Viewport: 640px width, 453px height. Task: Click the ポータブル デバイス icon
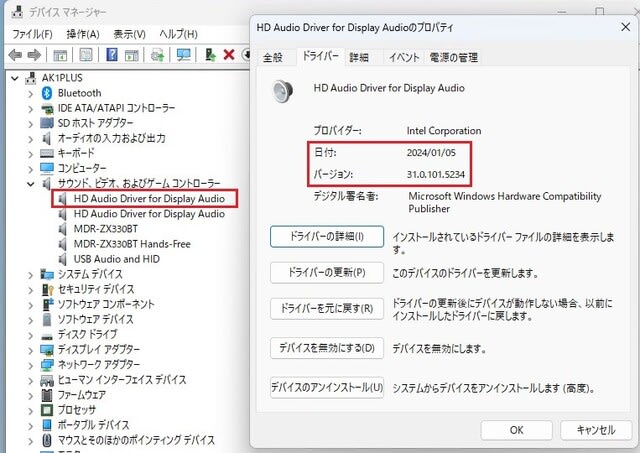[x=47, y=425]
